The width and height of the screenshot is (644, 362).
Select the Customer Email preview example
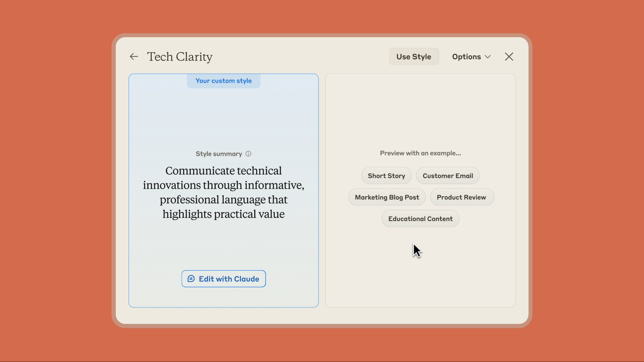click(x=448, y=176)
